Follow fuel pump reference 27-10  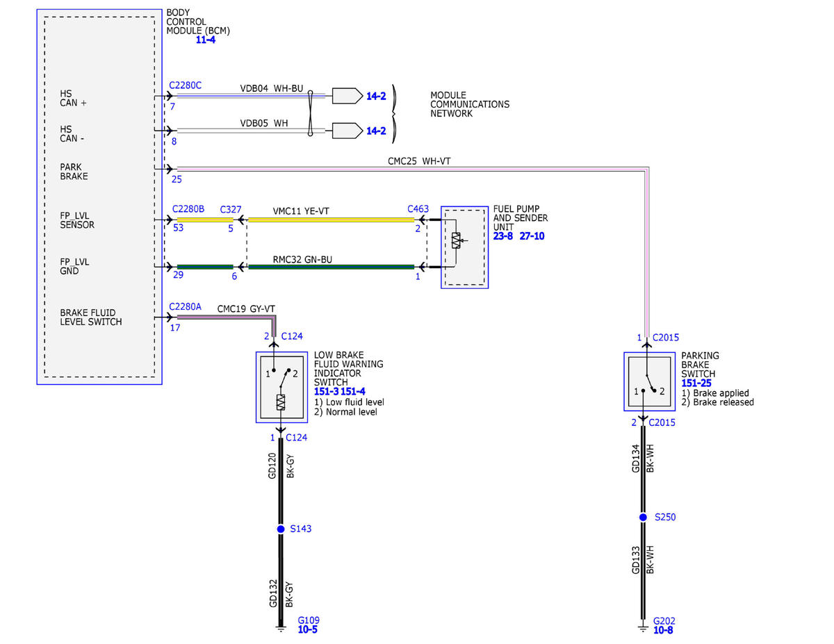click(x=532, y=236)
